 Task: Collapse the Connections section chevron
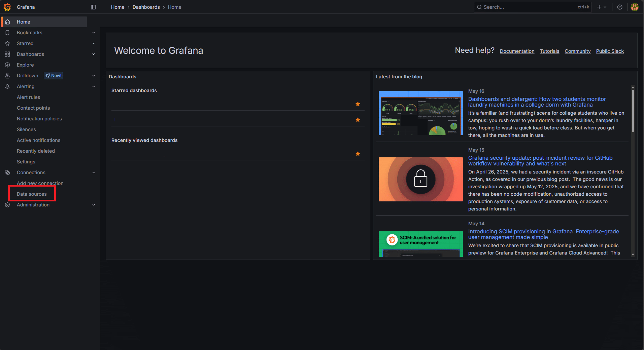tap(94, 172)
